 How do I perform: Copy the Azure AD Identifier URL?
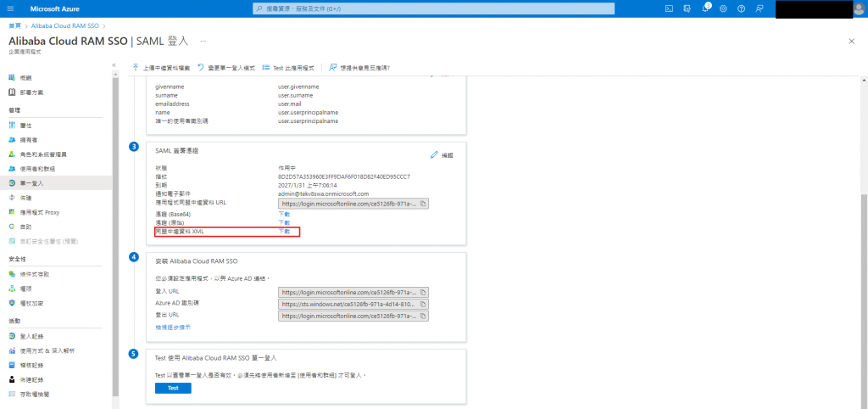coord(422,305)
